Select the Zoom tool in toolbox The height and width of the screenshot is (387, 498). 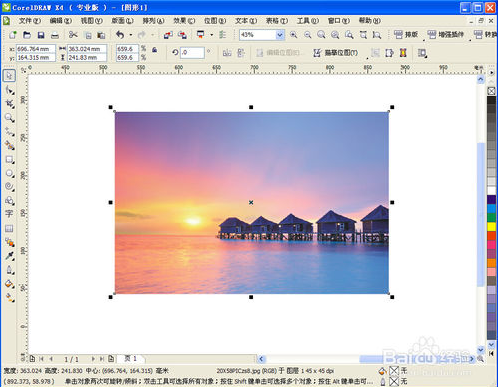[9, 118]
